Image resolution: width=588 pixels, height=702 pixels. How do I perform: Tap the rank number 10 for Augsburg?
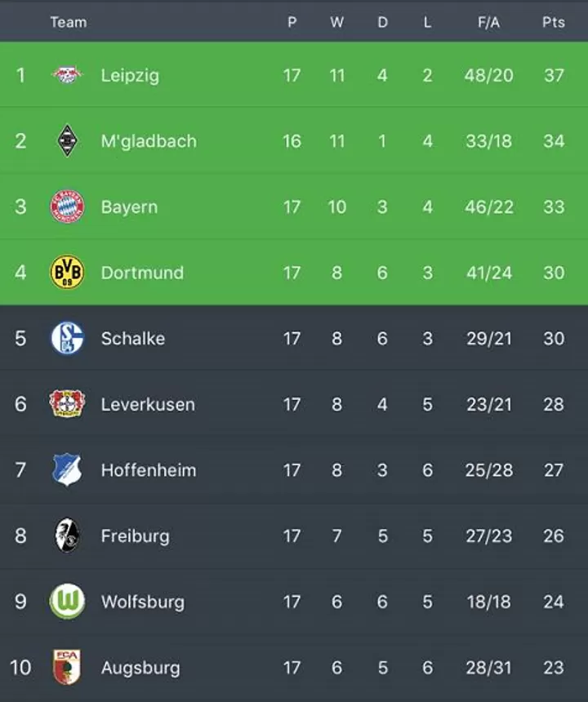tap(20, 668)
